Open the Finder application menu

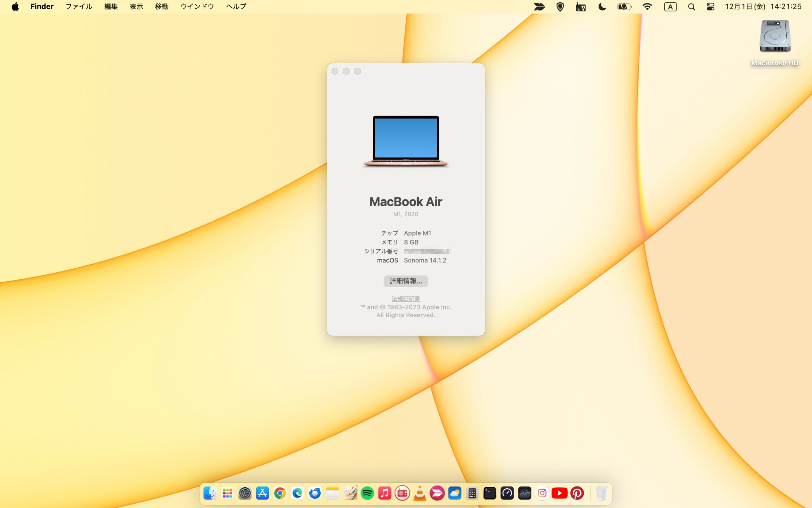click(42, 7)
